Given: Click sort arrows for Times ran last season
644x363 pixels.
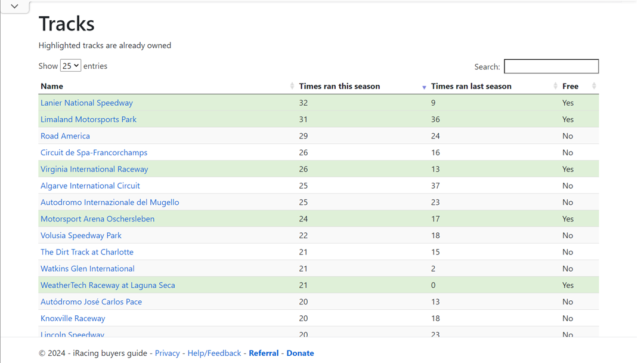Looking at the screenshot, I should pyautogui.click(x=555, y=87).
